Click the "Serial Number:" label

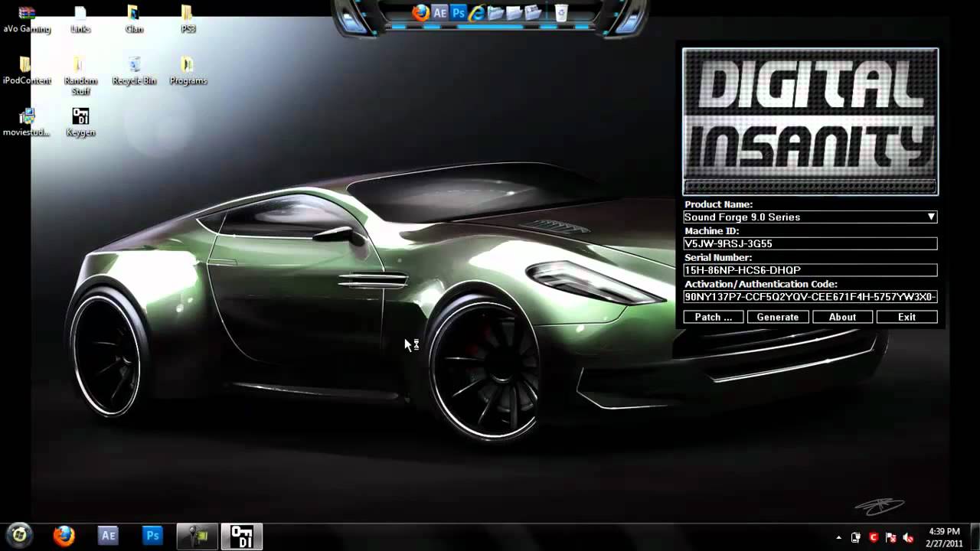pyautogui.click(x=718, y=258)
